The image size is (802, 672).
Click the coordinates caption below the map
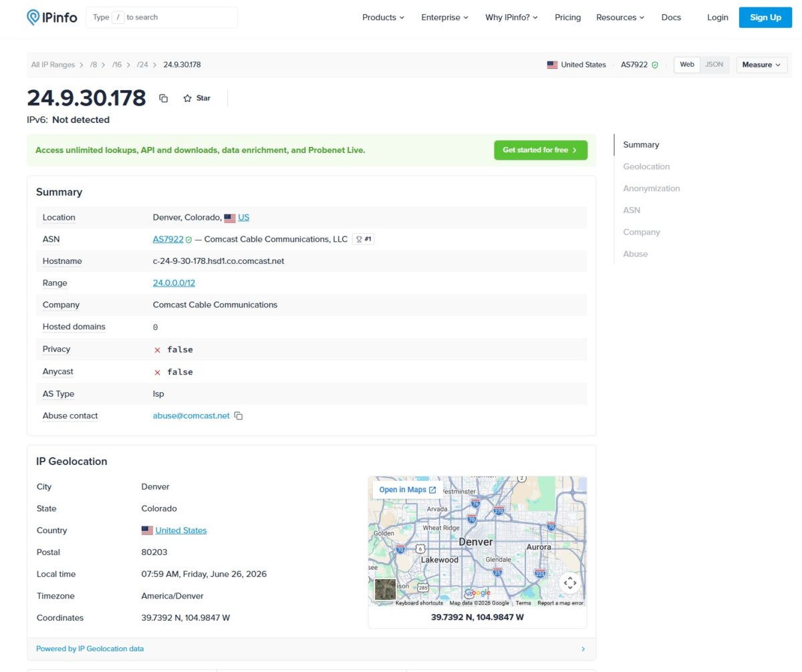(477, 617)
